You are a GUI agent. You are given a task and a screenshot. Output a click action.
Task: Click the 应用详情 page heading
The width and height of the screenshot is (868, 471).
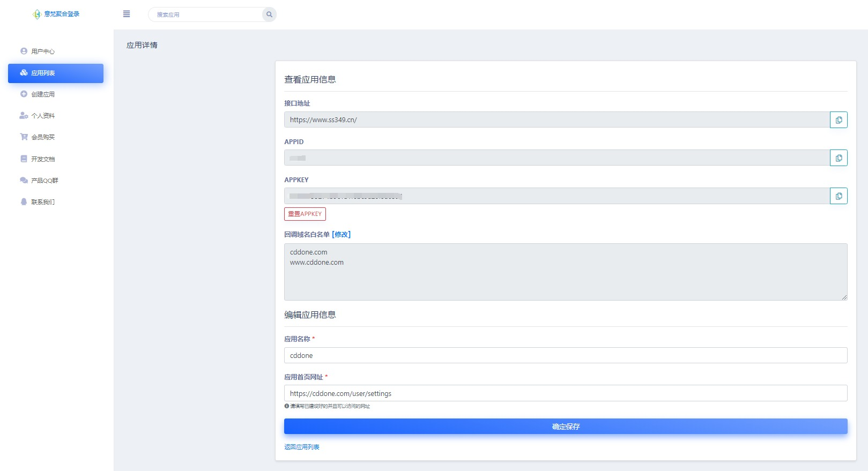[x=142, y=45]
